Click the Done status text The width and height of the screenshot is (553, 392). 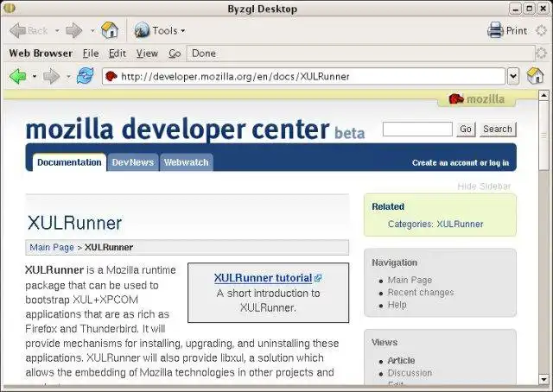204,54
